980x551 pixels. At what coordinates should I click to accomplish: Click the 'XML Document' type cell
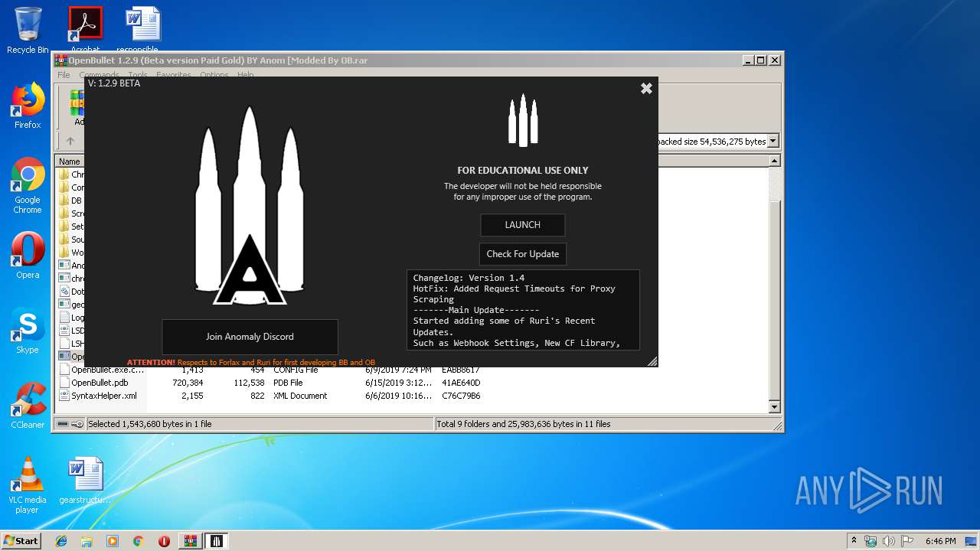pos(300,396)
